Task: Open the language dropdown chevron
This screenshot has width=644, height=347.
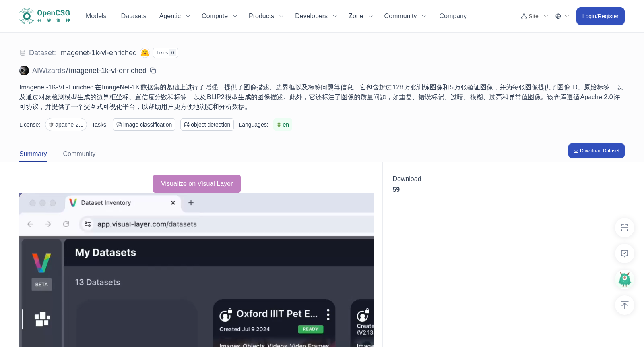Action: point(567,16)
